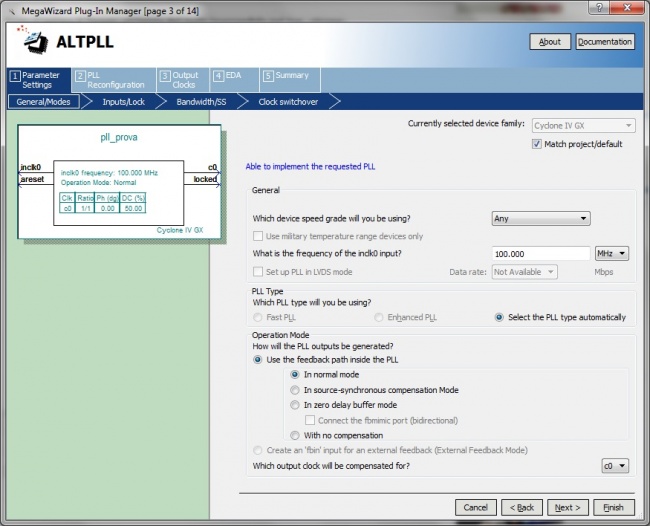Click the locked output port label
The image size is (650, 526).
pyautogui.click(x=205, y=179)
